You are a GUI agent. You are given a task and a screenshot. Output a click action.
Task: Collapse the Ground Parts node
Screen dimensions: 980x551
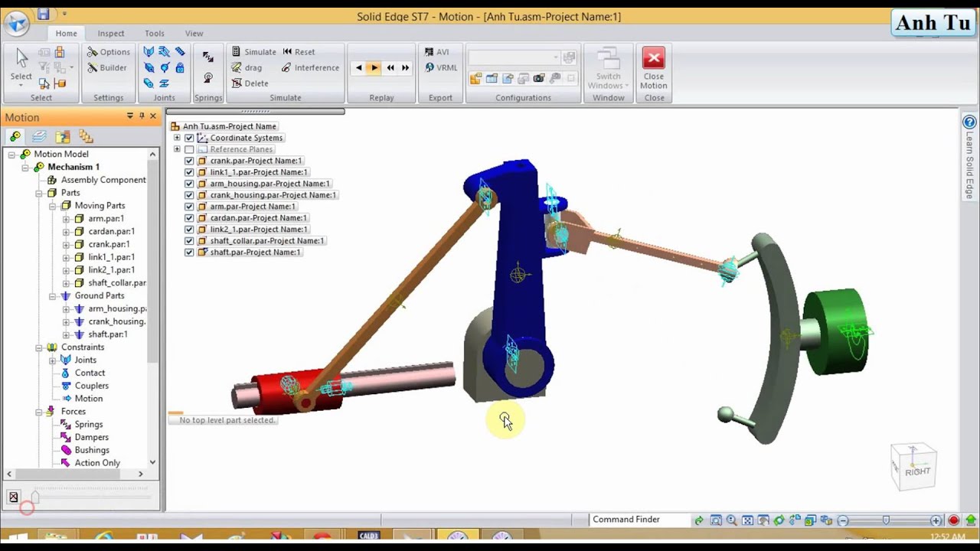[x=53, y=296]
